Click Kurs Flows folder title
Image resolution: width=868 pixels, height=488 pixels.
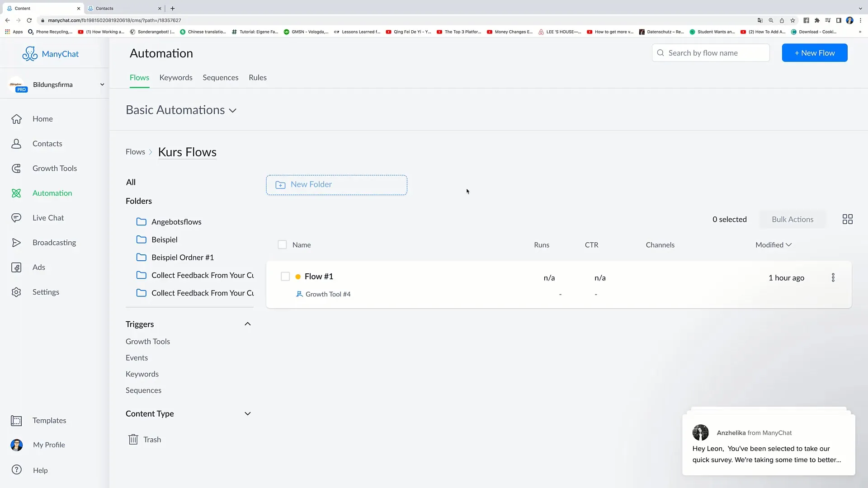(x=187, y=152)
